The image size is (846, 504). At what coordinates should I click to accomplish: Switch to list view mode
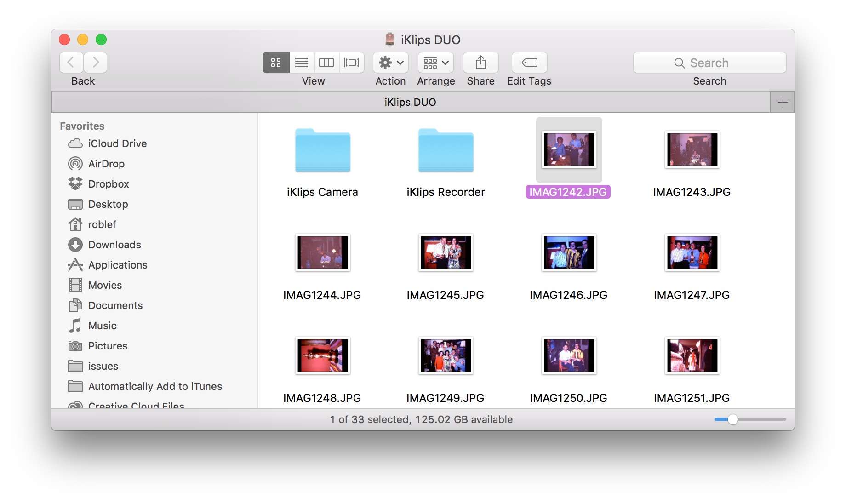tap(302, 63)
